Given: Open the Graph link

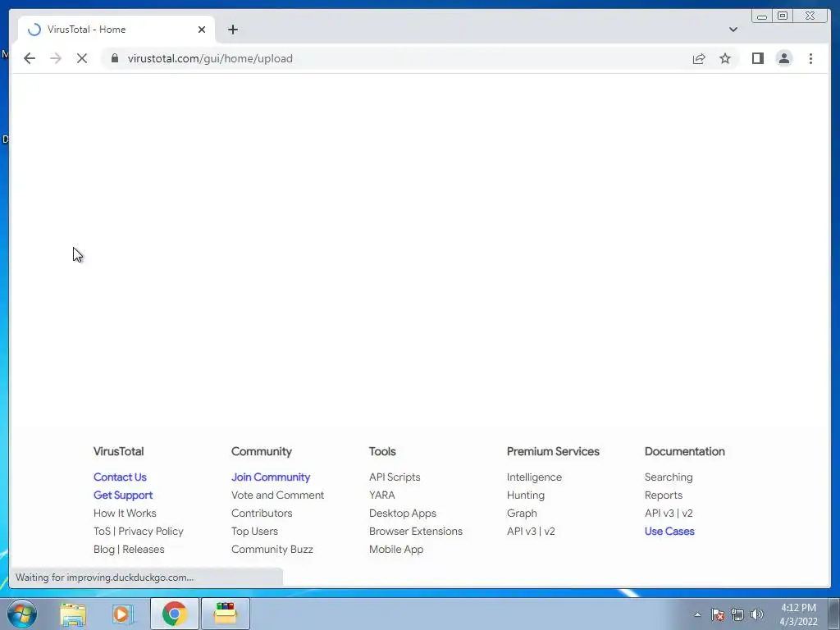Looking at the screenshot, I should (522, 514).
